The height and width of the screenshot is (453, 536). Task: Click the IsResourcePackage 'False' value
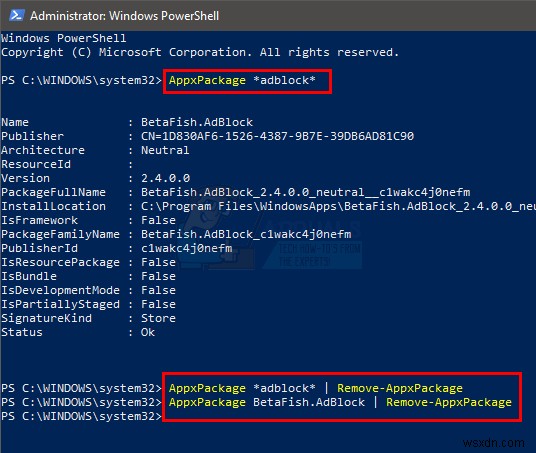pyautogui.click(x=158, y=262)
